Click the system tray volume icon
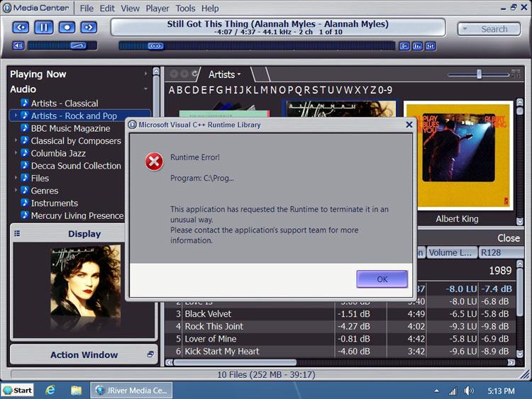Screen dimensions: 532x399 pyautogui.click(x=469, y=390)
